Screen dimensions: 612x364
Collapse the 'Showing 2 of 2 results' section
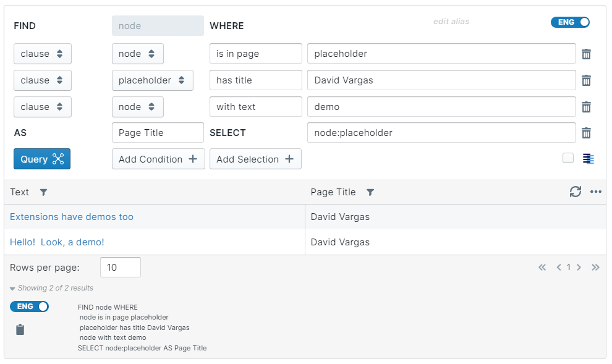pos(13,289)
